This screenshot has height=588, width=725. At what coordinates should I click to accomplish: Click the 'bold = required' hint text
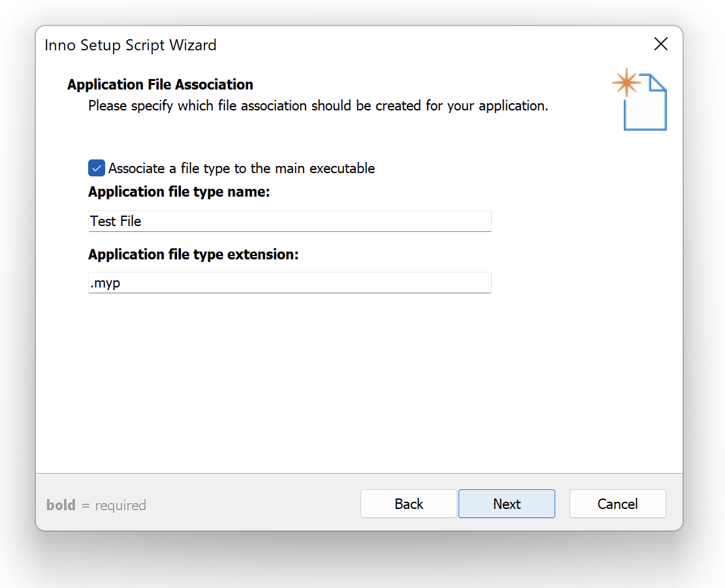96,505
